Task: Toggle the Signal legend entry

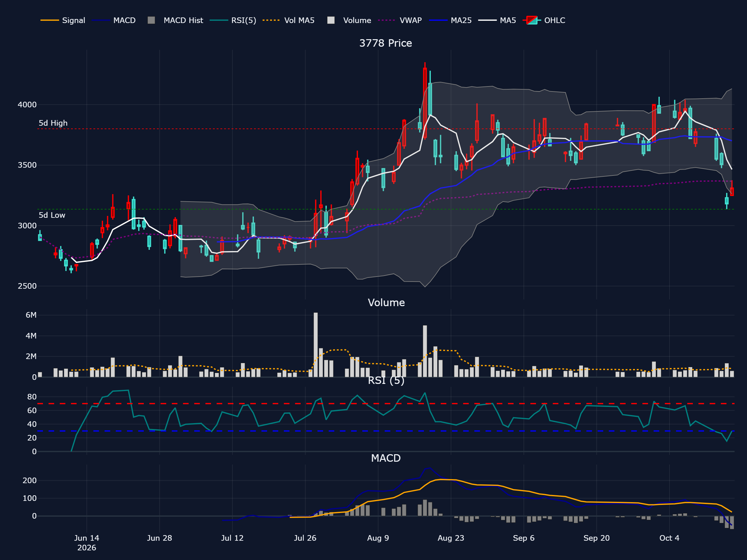Action: coord(63,20)
